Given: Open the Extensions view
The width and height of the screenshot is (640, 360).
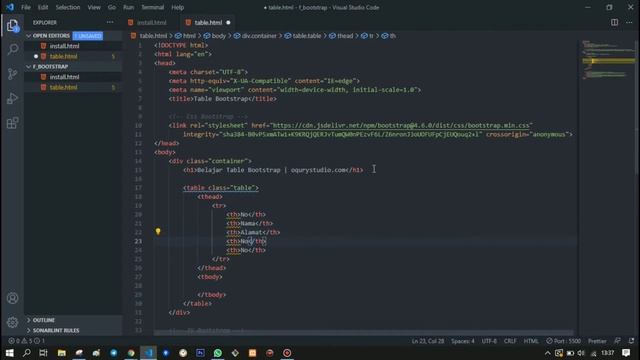Looking at the screenshot, I should [x=12, y=123].
